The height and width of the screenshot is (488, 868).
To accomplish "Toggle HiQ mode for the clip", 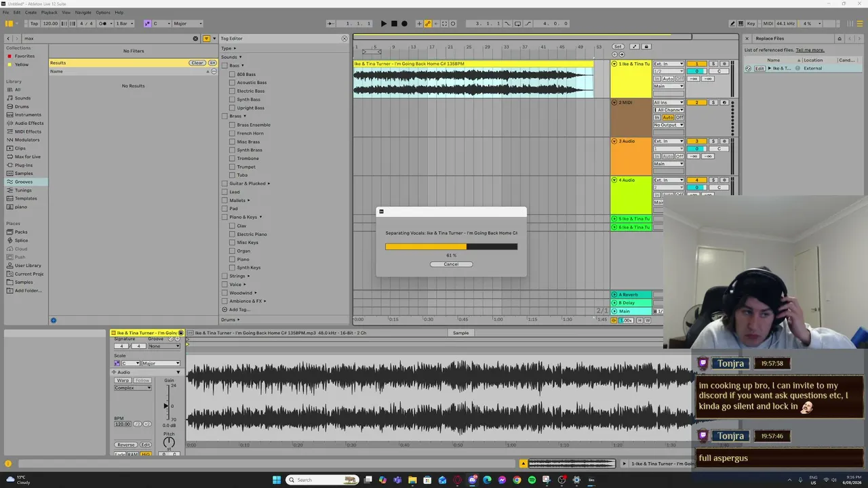I will [146, 453].
